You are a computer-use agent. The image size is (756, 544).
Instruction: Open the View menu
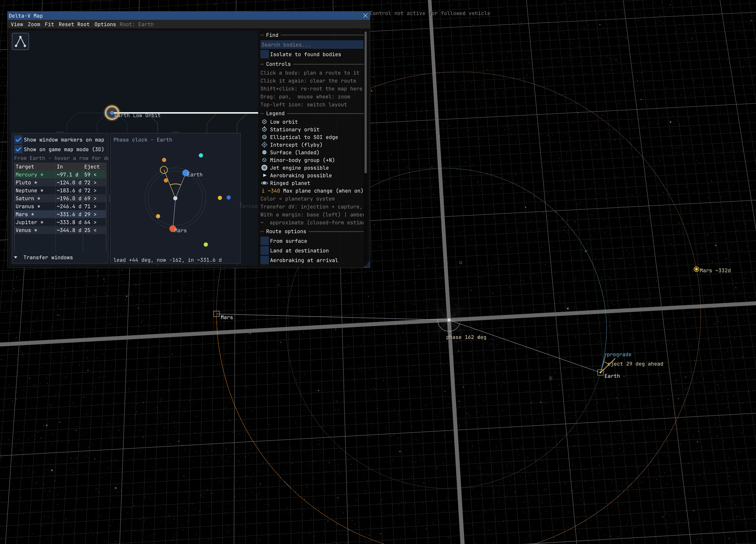pos(17,24)
